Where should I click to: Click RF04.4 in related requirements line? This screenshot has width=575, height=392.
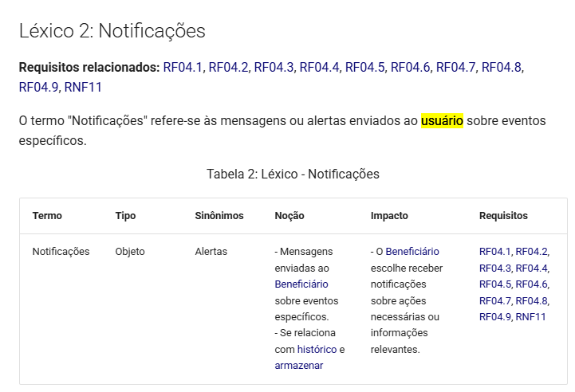tap(319, 68)
